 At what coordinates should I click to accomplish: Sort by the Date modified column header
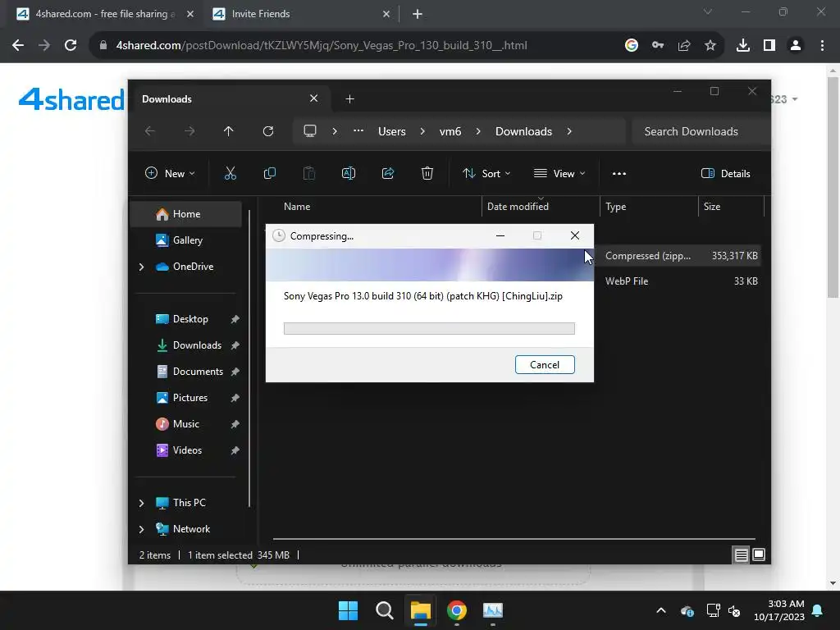(x=518, y=207)
